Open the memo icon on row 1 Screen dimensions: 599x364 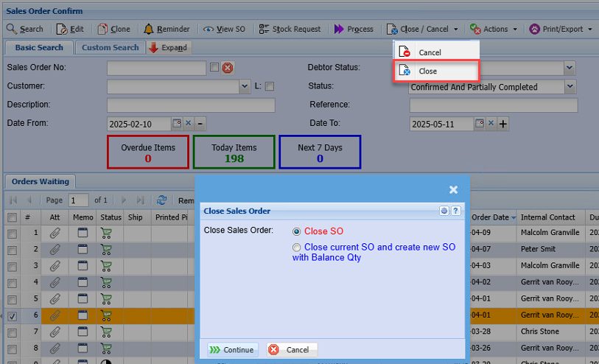tap(83, 233)
